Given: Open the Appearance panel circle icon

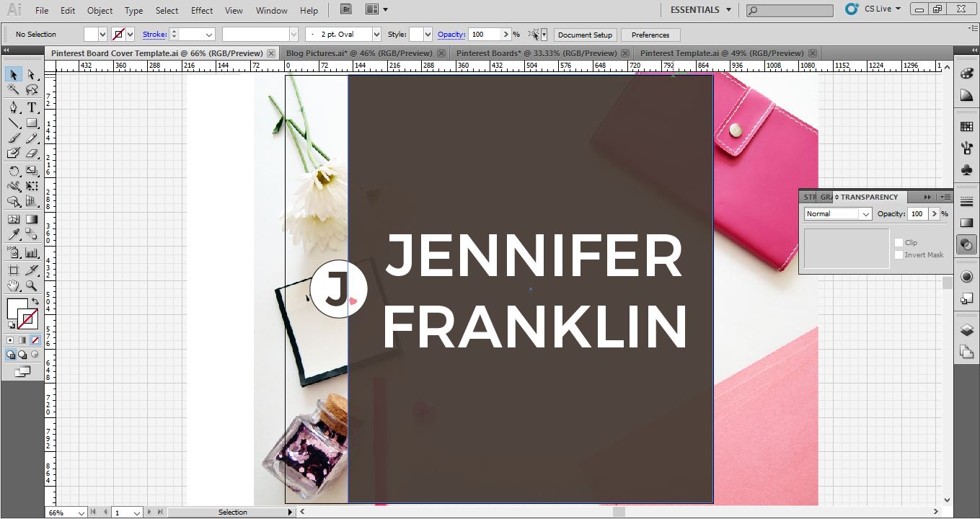Looking at the screenshot, I should (966, 277).
